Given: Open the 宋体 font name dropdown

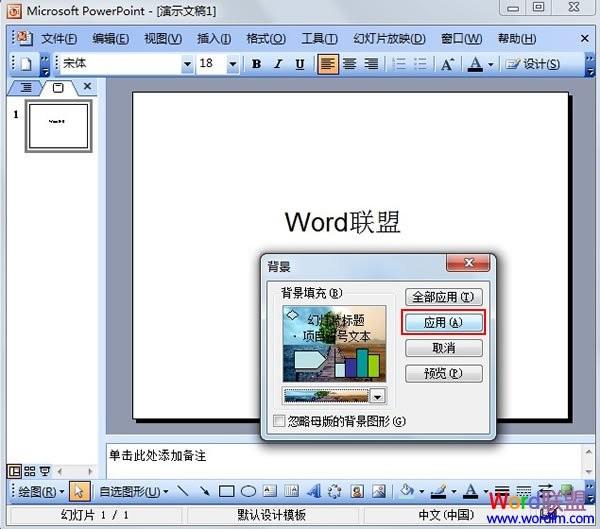Looking at the screenshot, I should pos(187,64).
